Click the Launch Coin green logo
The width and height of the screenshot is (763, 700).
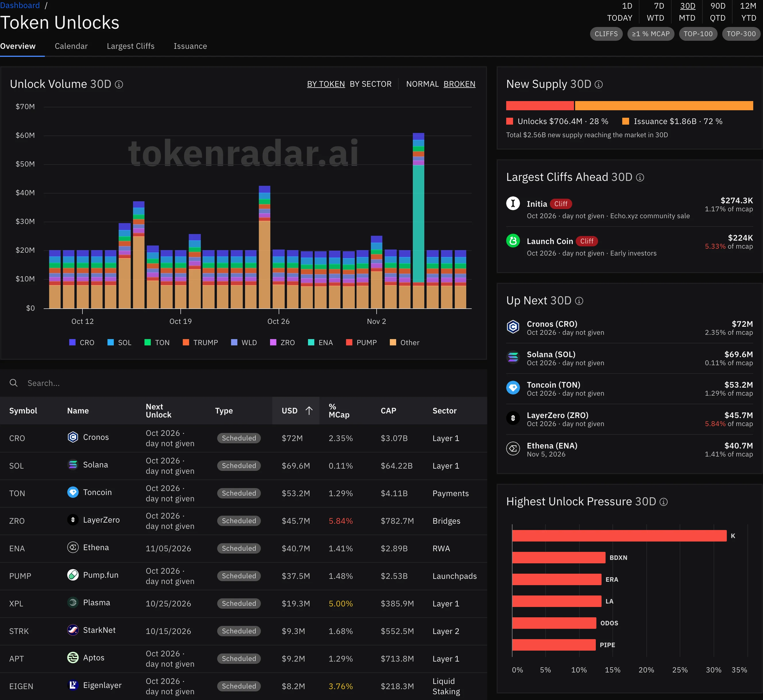coord(513,241)
